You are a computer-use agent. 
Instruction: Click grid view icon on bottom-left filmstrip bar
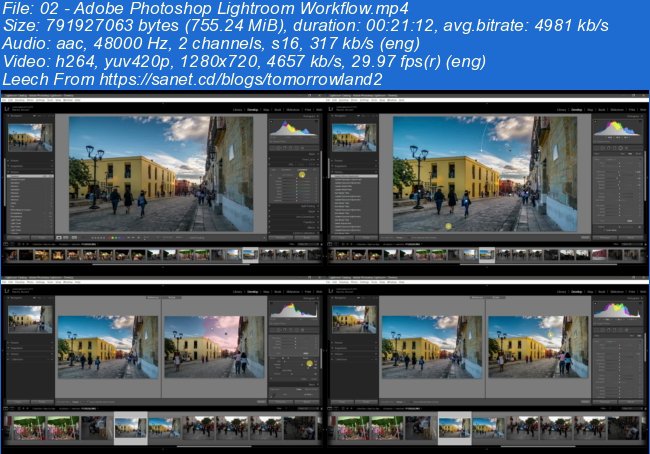click(x=20, y=408)
